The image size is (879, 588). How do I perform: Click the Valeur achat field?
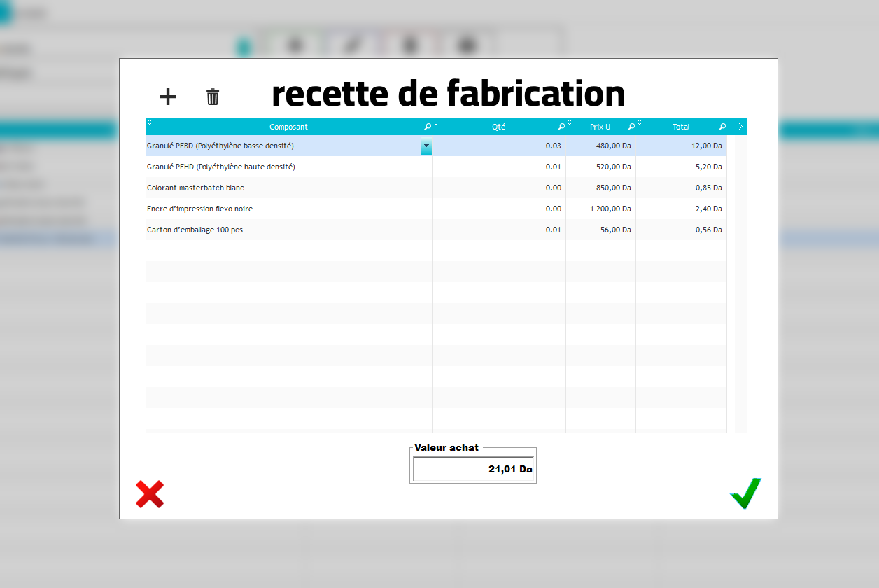(x=473, y=469)
